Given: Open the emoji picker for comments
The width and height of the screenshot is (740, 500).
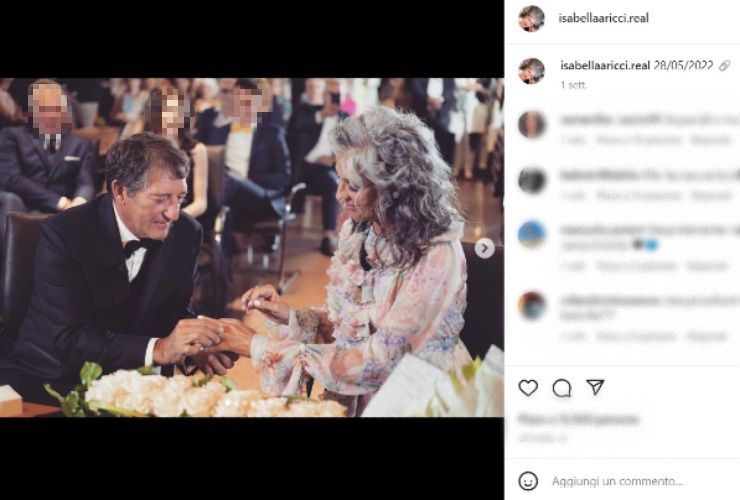Looking at the screenshot, I should (528, 481).
